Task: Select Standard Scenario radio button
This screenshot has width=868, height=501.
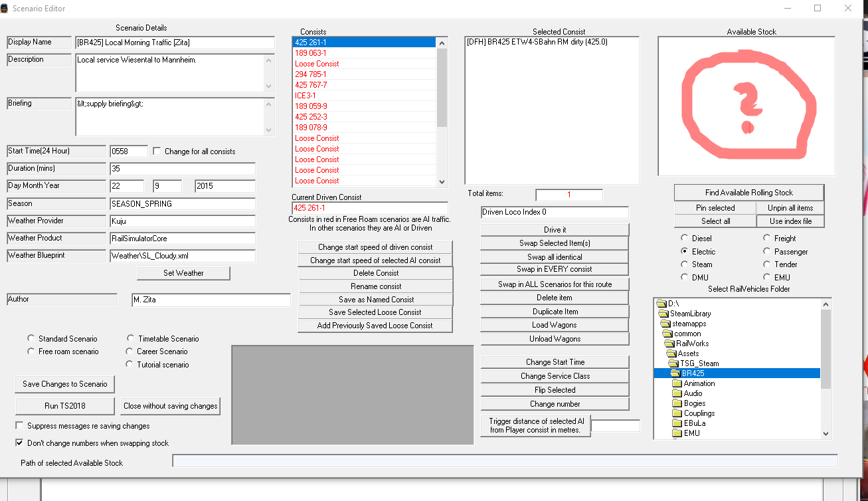Action: [31, 339]
